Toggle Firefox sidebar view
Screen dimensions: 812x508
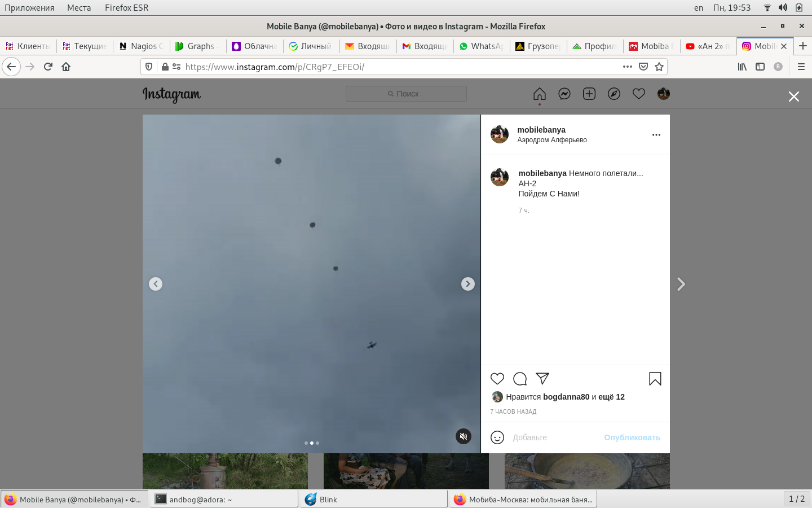click(x=760, y=67)
